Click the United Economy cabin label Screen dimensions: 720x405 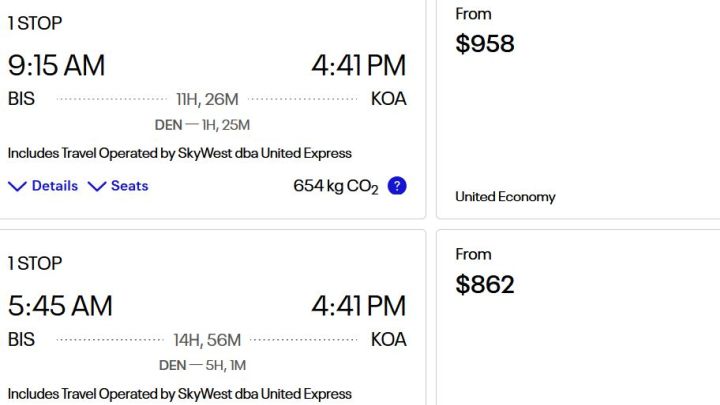[505, 197]
